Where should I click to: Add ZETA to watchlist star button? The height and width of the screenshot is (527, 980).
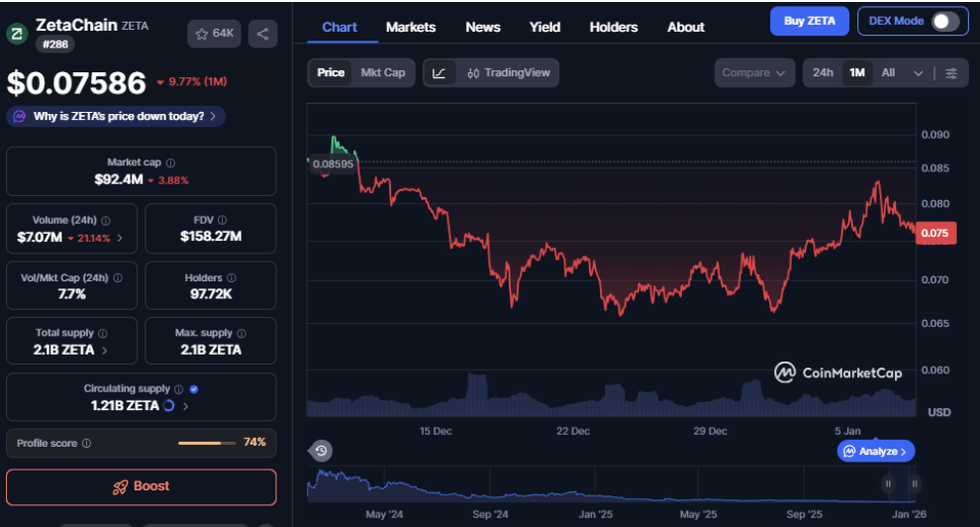coord(214,34)
